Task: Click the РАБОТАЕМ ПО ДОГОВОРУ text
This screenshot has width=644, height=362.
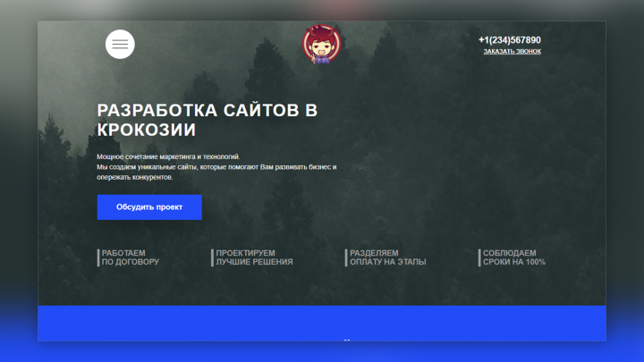Action: click(x=131, y=257)
